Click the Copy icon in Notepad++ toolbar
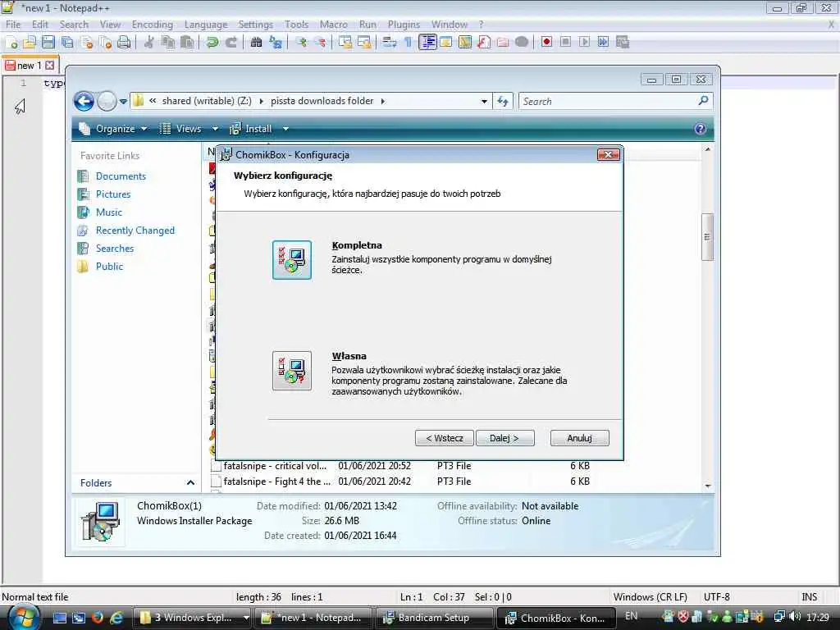 pyautogui.click(x=167, y=43)
